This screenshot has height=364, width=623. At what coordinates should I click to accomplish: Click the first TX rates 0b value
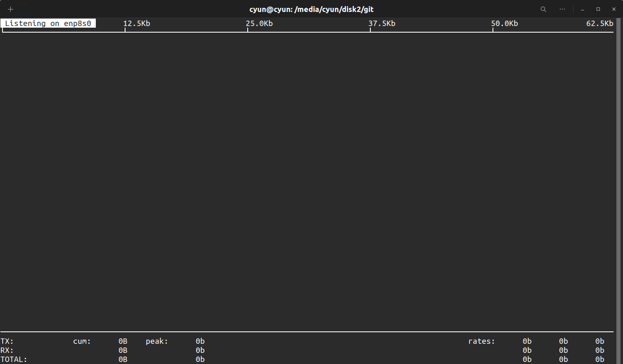click(x=527, y=341)
